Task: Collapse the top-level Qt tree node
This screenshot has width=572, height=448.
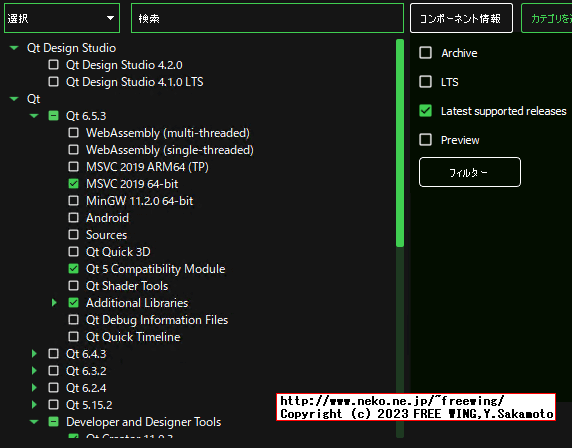Action: (x=14, y=99)
